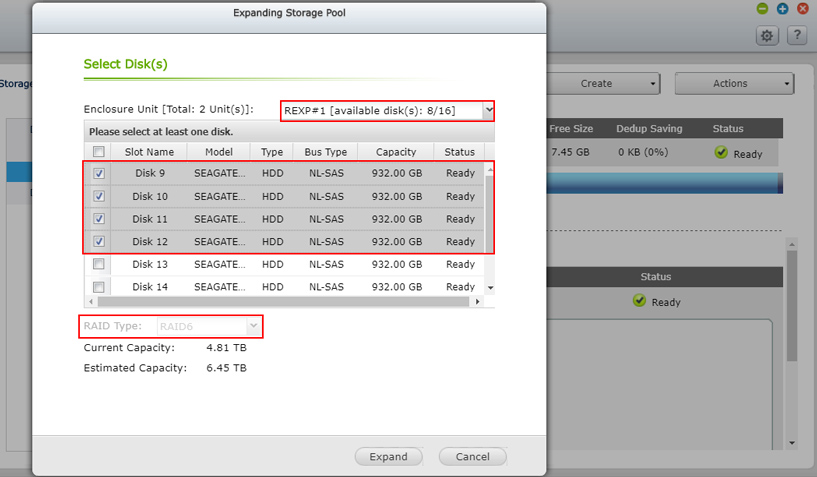Toggle the select-all disks header checkbox
Image resolution: width=817 pixels, height=477 pixels.
click(98, 152)
